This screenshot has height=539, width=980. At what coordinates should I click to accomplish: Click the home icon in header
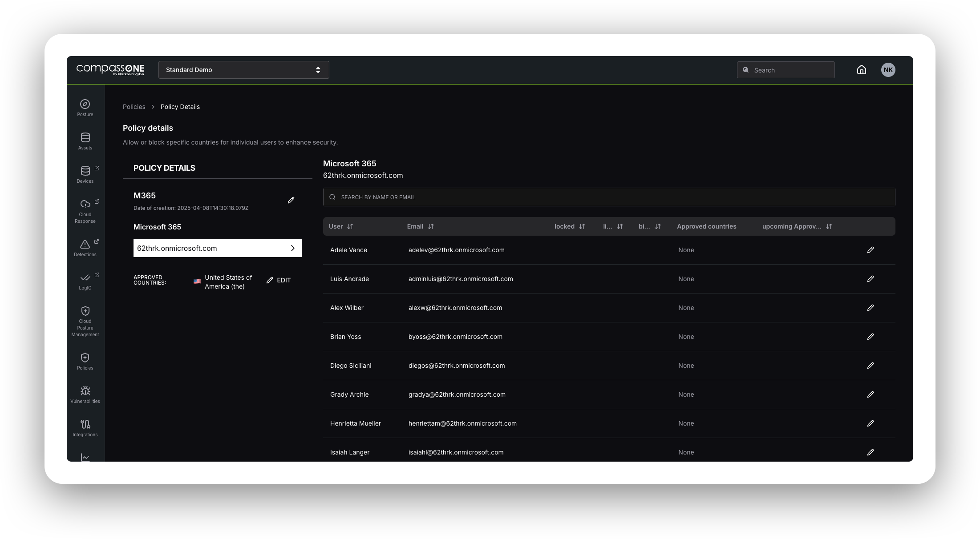862,70
